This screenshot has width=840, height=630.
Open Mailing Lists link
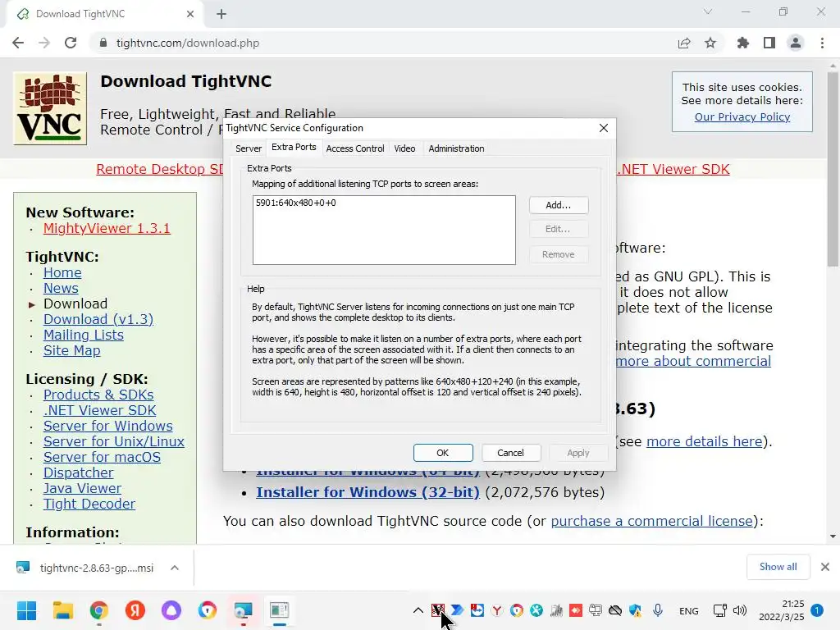pyautogui.click(x=84, y=335)
